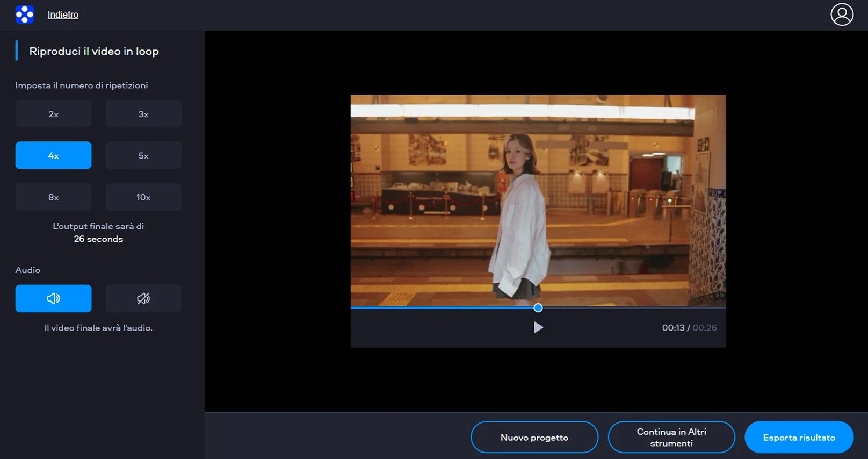Set the loop count to 8x

click(53, 197)
